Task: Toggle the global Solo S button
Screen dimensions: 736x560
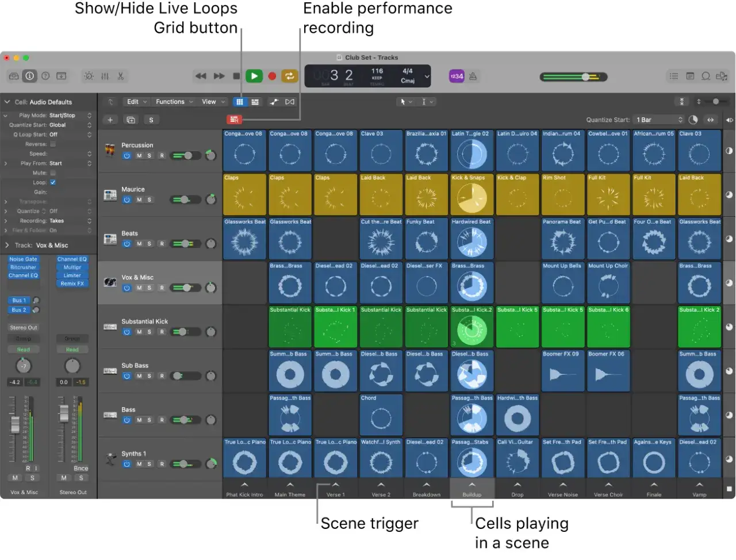Action: click(x=151, y=120)
